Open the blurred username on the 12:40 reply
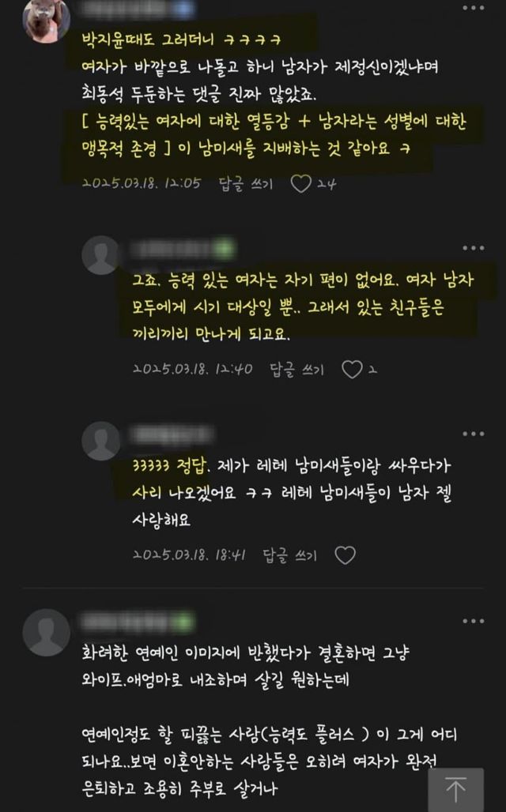Screen dimensions: 506x812 coord(183,250)
